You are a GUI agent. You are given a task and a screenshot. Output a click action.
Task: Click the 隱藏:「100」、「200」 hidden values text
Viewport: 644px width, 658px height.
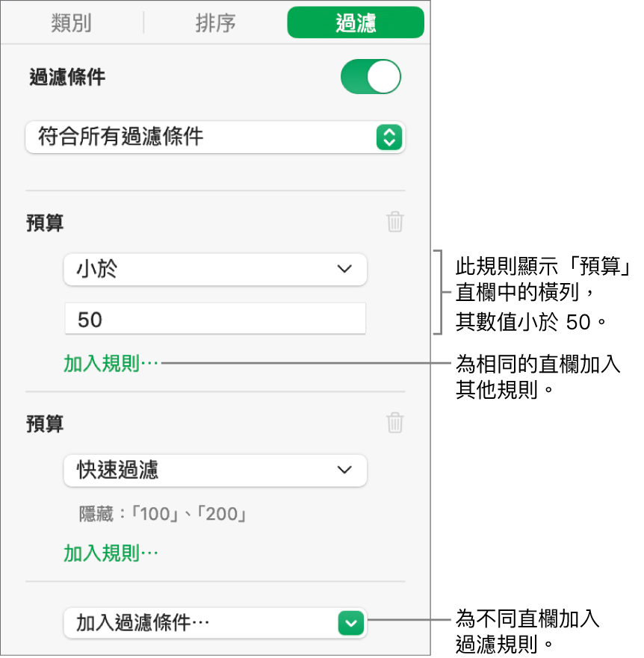pyautogui.click(x=163, y=514)
